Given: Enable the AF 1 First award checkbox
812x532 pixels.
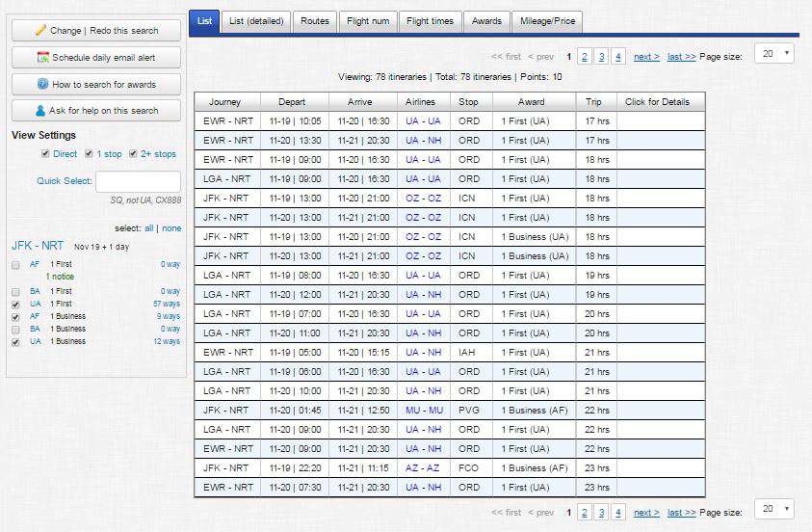Looking at the screenshot, I should (x=15, y=265).
